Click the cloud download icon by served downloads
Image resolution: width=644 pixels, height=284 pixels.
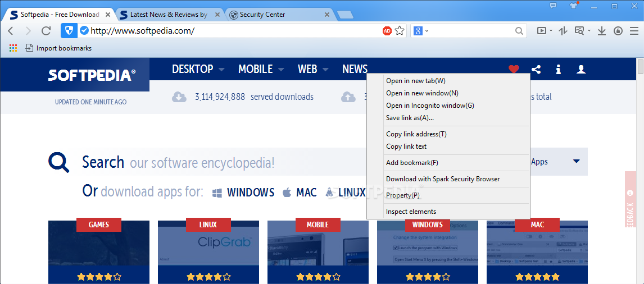179,97
